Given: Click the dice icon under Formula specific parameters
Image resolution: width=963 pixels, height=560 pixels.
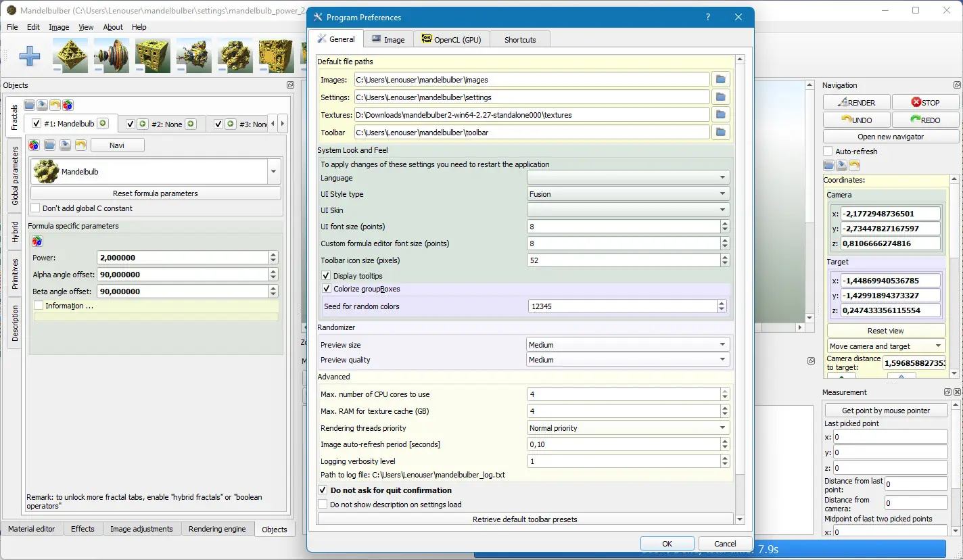Looking at the screenshot, I should click(37, 241).
